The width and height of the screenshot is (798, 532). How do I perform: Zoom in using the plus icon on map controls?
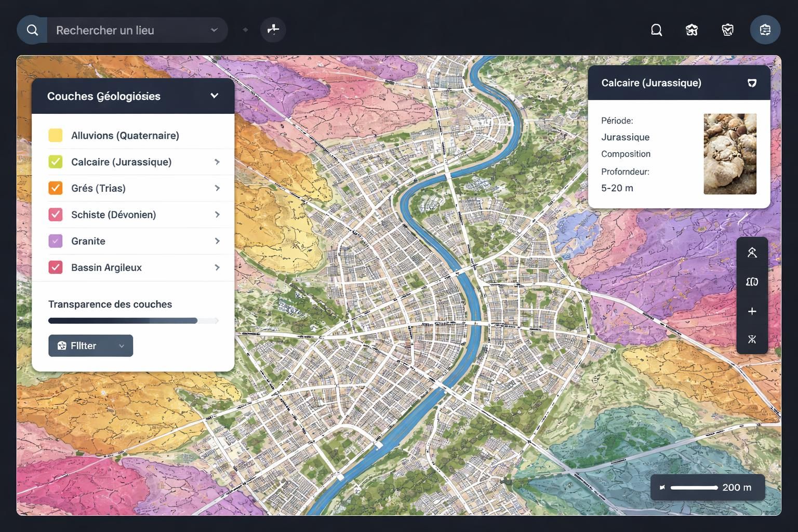point(752,311)
